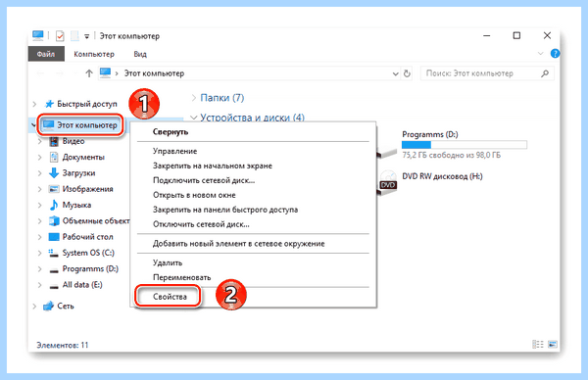Open the Видео folder icon

pos(54,141)
